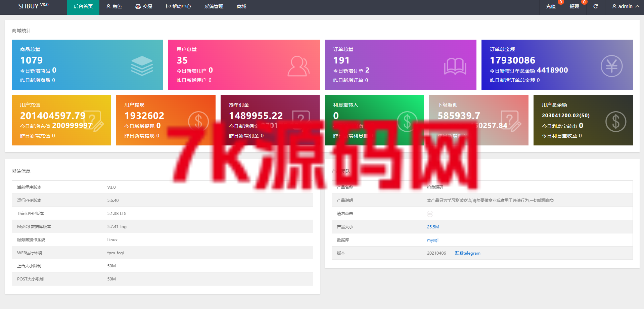Click the 订单总金额 value 17930086
644x309 pixels.
512,60
